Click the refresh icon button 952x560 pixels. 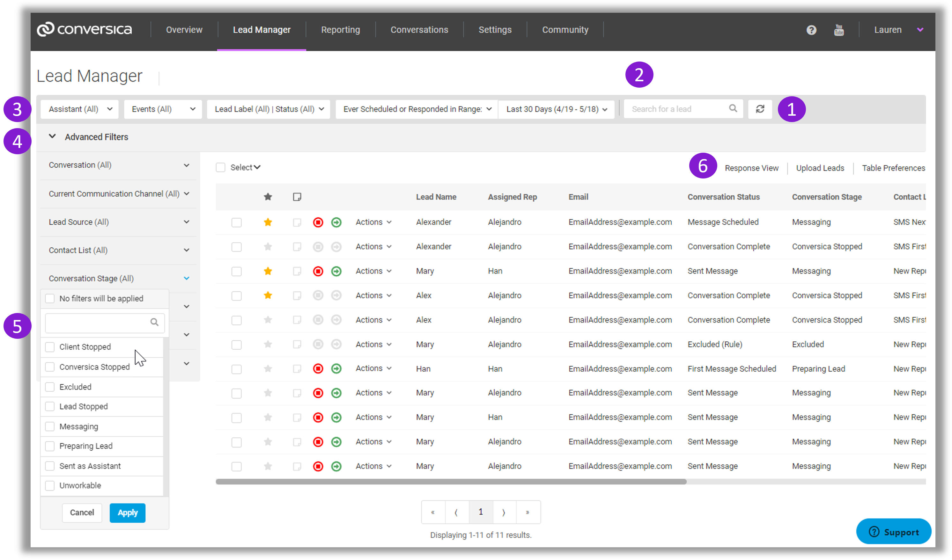(760, 109)
